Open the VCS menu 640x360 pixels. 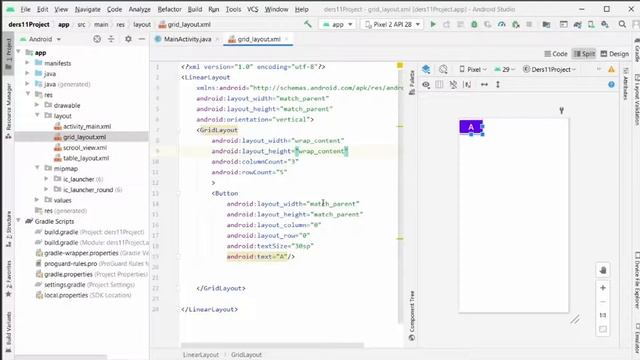point(253,9)
